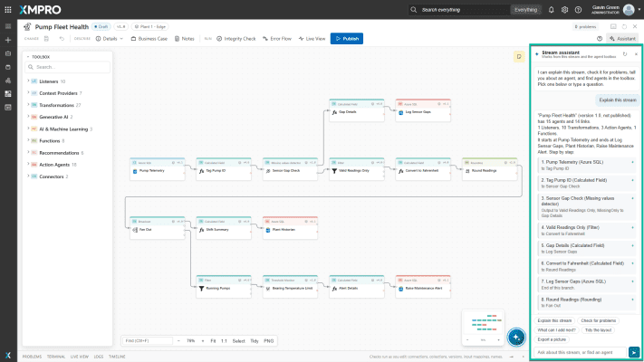This screenshot has width=644, height=362.
Task: Expand the Transformations toolbox group
Action: (53, 105)
